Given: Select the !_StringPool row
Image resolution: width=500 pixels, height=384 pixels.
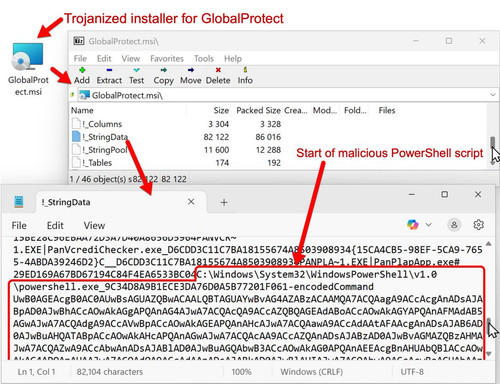Looking at the screenshot, I should click(x=177, y=150).
